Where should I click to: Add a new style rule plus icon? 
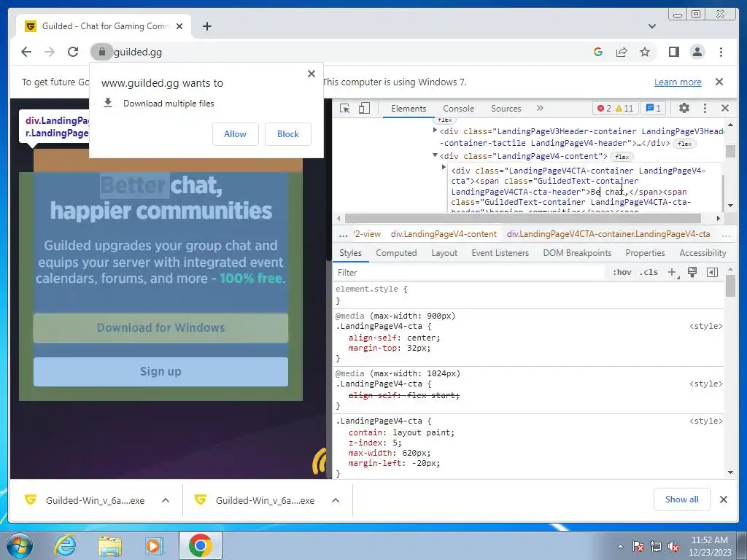pos(672,273)
